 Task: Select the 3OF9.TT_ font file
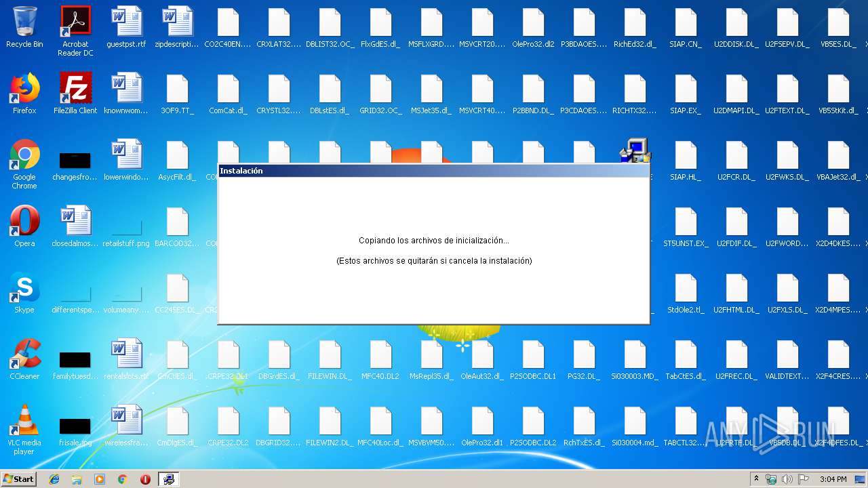(x=177, y=94)
